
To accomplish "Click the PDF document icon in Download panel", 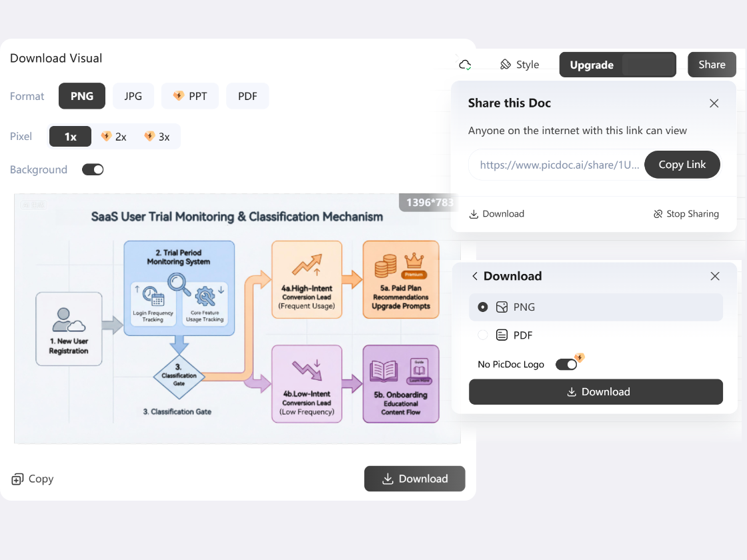I will [502, 335].
